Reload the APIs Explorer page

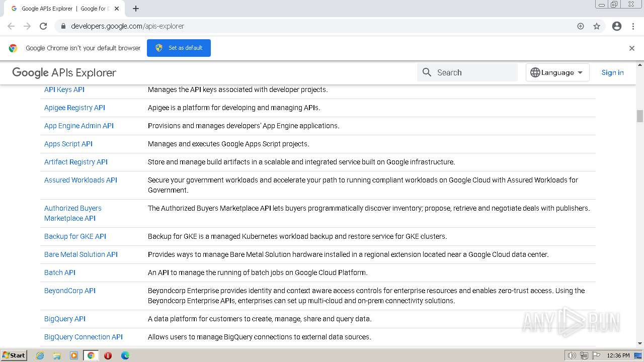tap(43, 26)
